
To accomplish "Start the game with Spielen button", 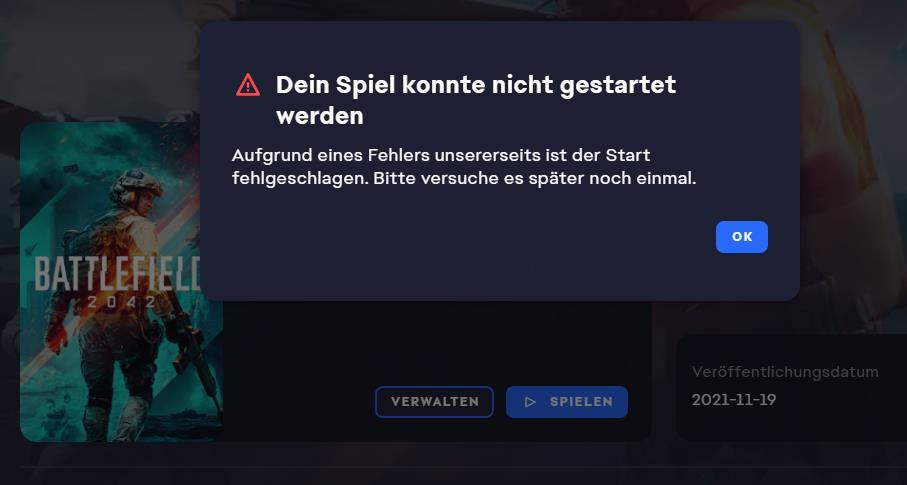I will click(x=567, y=402).
